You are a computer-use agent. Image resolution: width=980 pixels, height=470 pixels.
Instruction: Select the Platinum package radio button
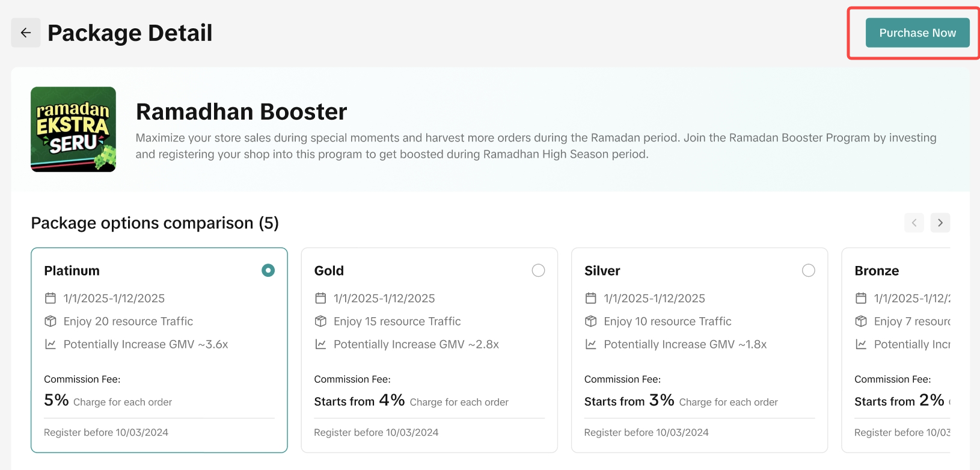tap(268, 271)
